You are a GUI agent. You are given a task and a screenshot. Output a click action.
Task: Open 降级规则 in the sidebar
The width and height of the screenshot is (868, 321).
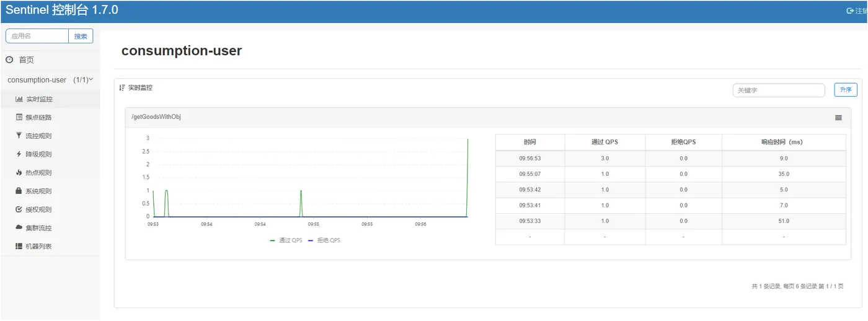[50, 154]
